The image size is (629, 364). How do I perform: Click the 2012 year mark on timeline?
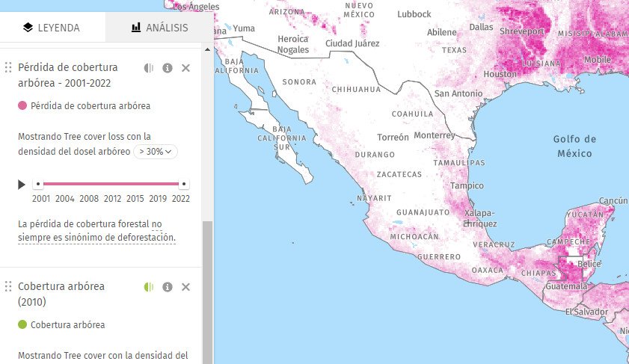[x=112, y=199]
